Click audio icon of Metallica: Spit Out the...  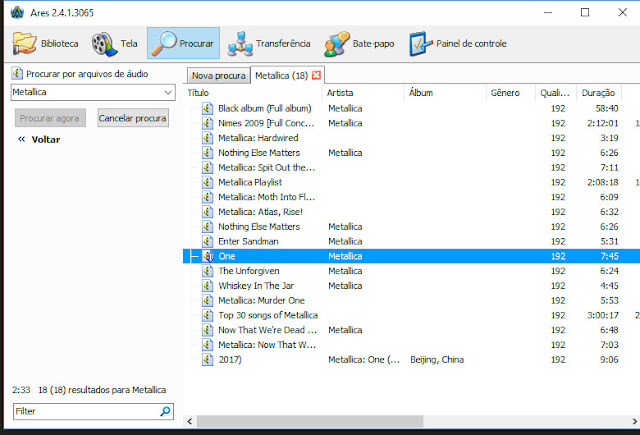[x=208, y=167]
